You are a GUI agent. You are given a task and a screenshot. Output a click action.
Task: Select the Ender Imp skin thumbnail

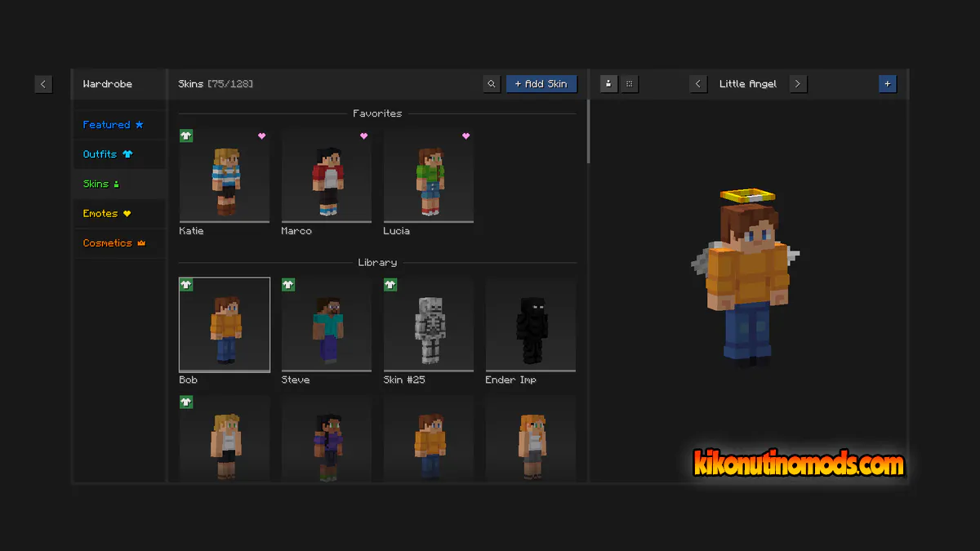pyautogui.click(x=531, y=325)
